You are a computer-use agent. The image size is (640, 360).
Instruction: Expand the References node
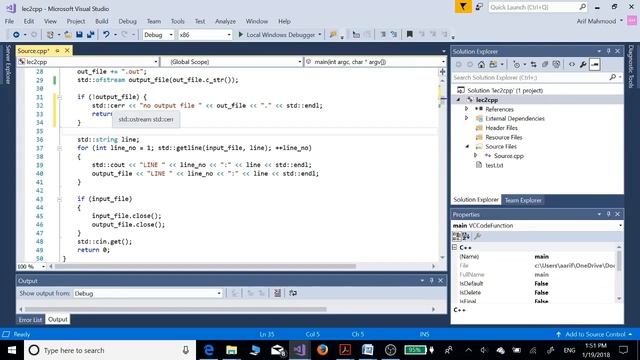[467, 109]
